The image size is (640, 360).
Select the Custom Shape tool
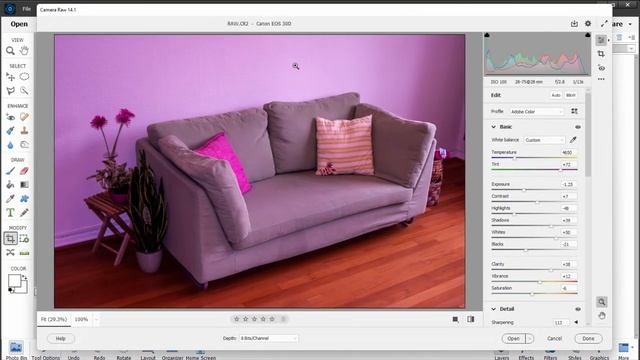click(24, 199)
